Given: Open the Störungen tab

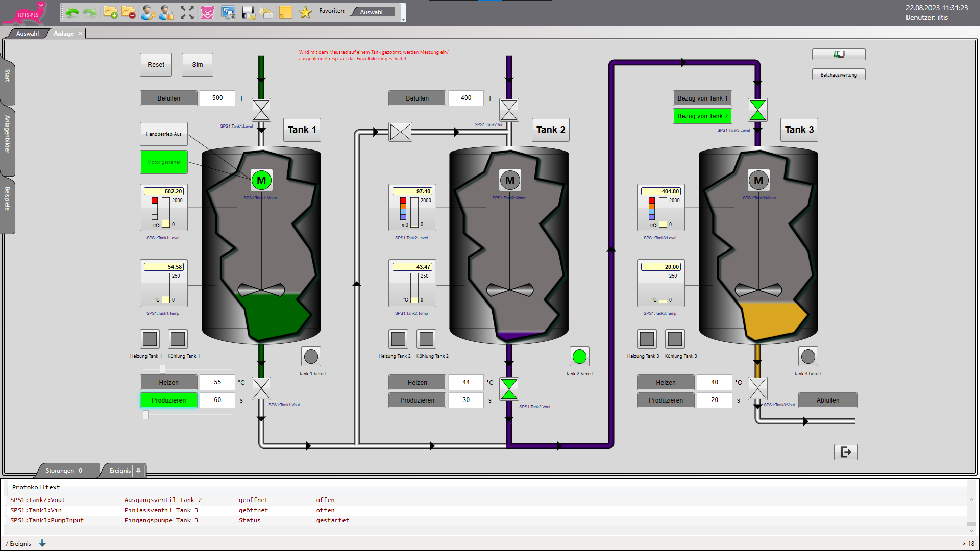Looking at the screenshot, I should point(63,471).
